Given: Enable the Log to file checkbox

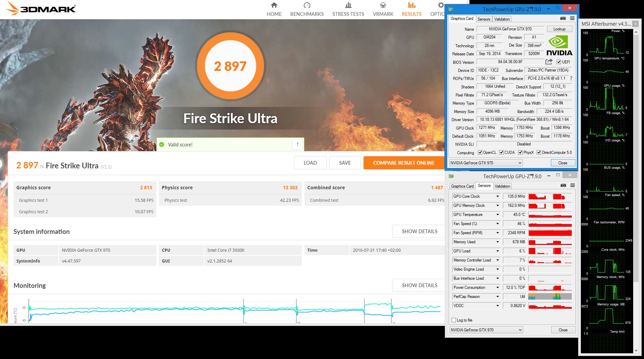Looking at the screenshot, I should pyautogui.click(x=454, y=320).
